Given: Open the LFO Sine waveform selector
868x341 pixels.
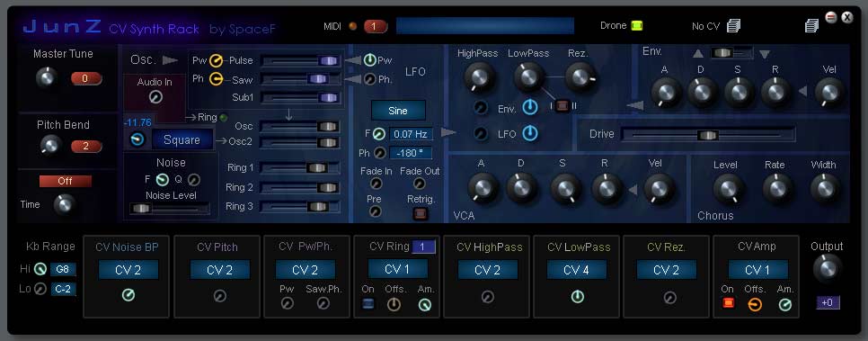Looking at the screenshot, I should point(398,111).
